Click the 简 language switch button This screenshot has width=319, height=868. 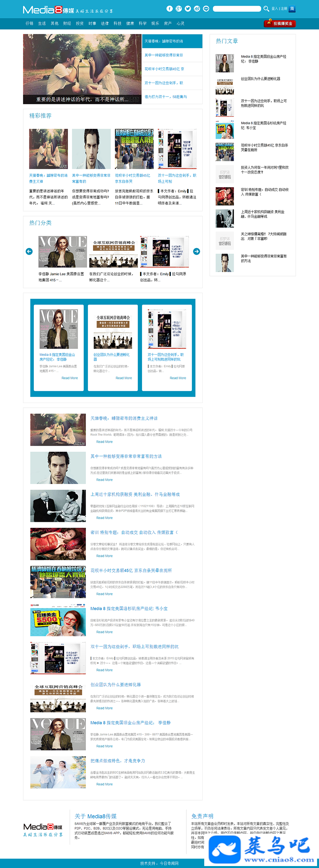(x=292, y=9)
